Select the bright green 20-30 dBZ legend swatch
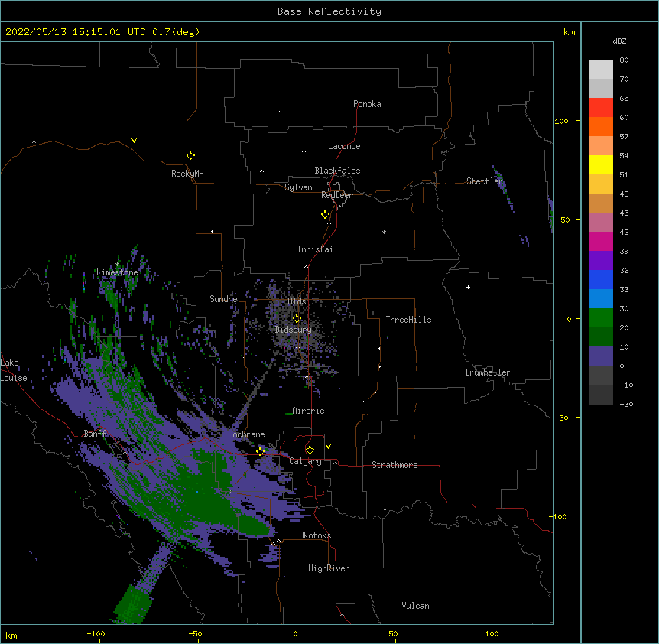Viewport: 659px width, 644px height. pos(601,318)
